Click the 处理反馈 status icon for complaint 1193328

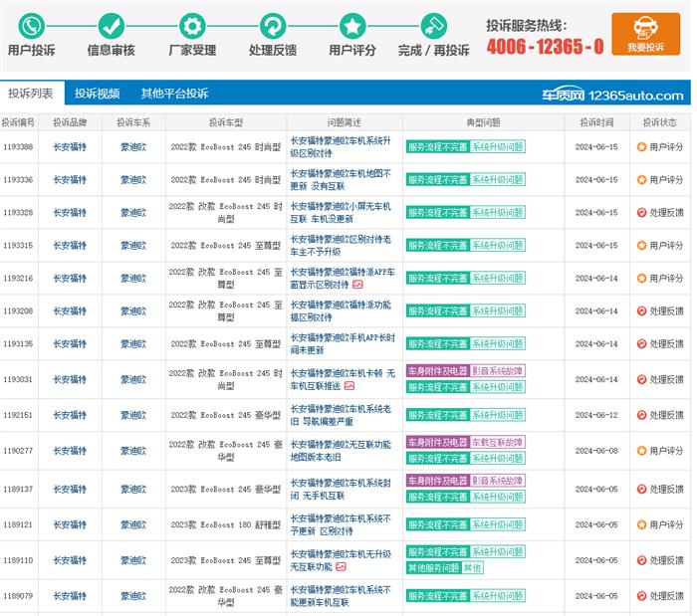[x=641, y=212]
